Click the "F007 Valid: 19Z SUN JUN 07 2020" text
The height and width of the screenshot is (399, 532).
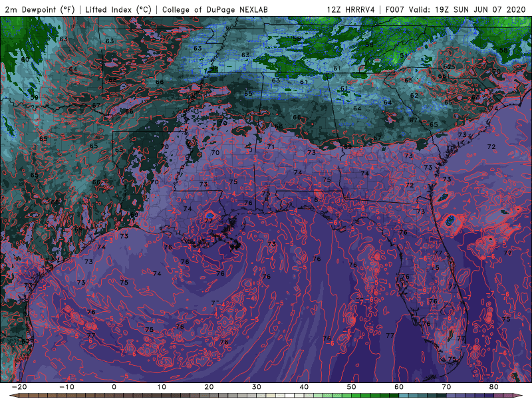(x=456, y=9)
